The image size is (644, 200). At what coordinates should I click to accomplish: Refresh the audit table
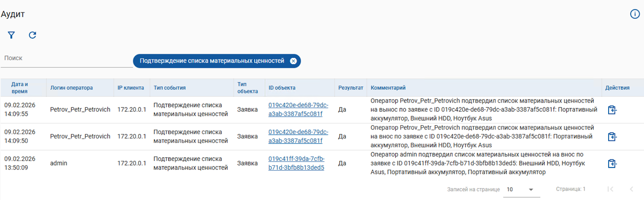[33, 35]
